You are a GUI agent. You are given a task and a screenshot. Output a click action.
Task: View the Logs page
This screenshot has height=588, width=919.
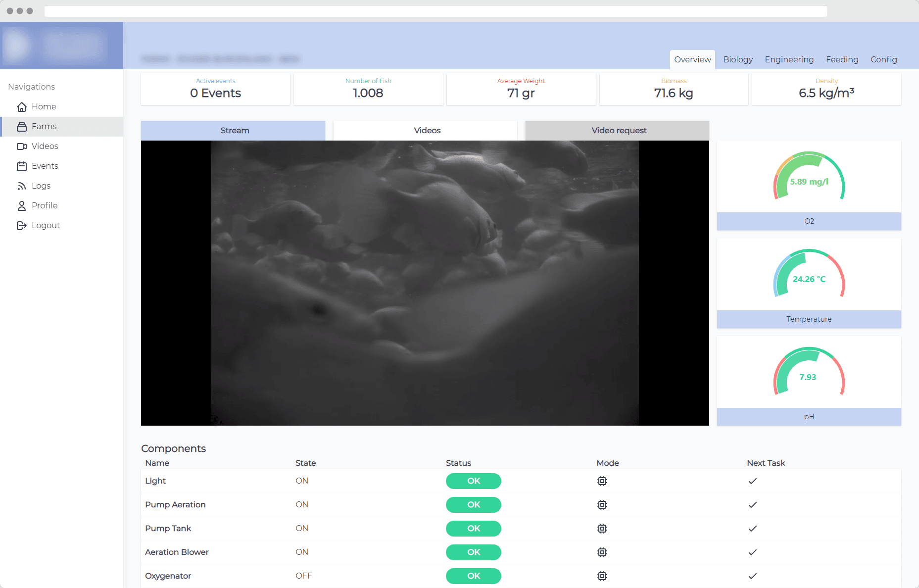pyautogui.click(x=41, y=186)
